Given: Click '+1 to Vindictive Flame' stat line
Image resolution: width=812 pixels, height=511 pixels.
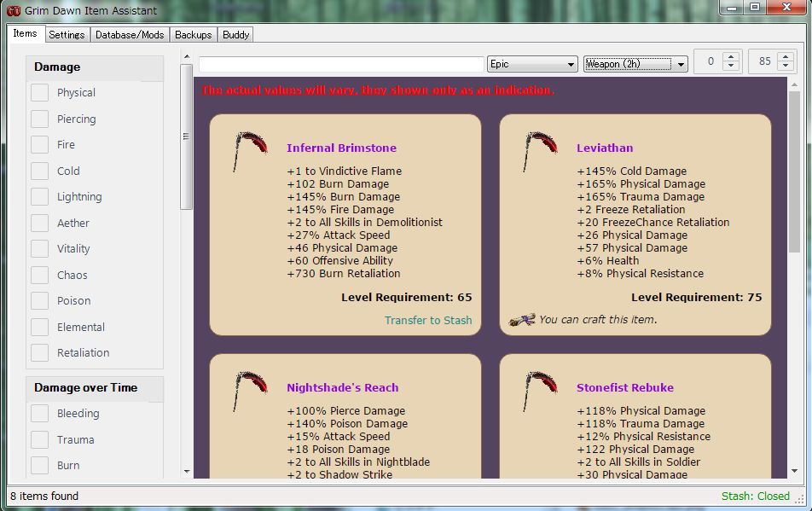Looking at the screenshot, I should pyautogui.click(x=345, y=171).
